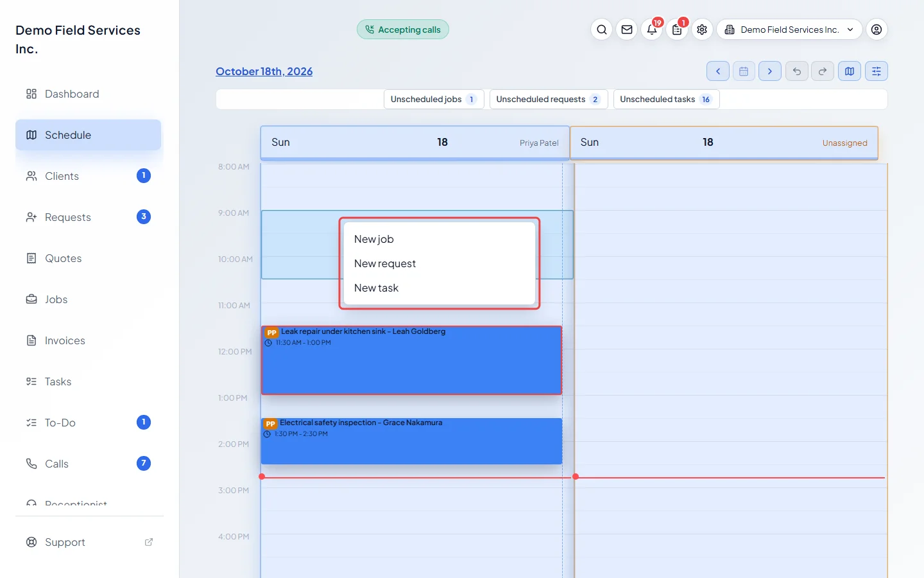Open Dashboard in sidebar

pos(89,94)
